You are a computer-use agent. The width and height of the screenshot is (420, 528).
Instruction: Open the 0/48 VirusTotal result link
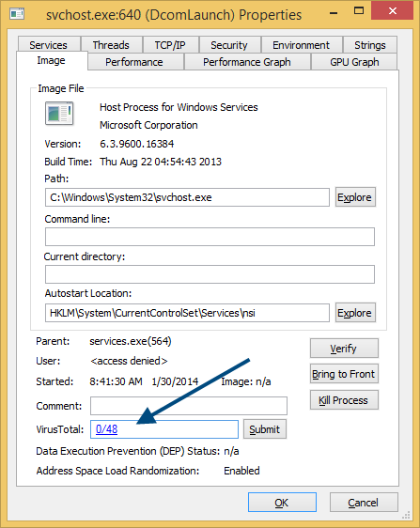tap(106, 429)
